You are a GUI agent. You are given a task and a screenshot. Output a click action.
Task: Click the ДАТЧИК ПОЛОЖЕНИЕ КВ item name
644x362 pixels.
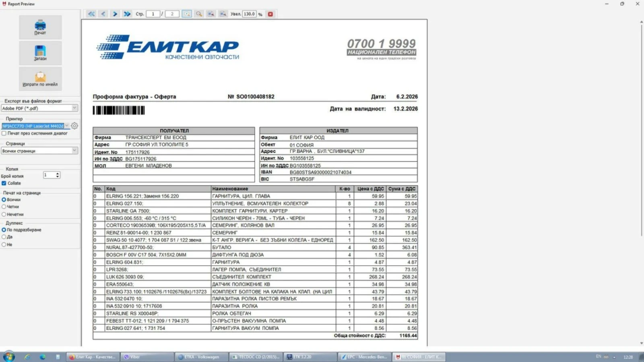coord(241,284)
